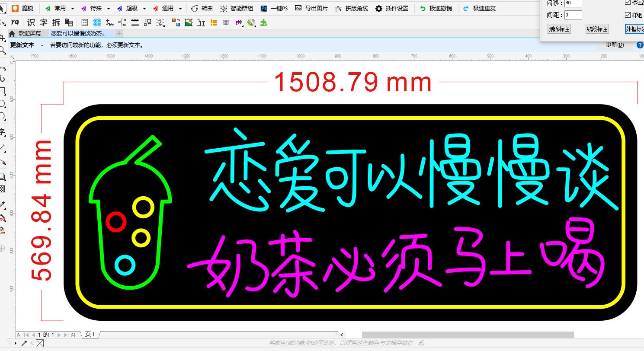Open 插件设置 plugin settings gear
The width and height of the screenshot is (644, 351).
pyautogui.click(x=379, y=8)
